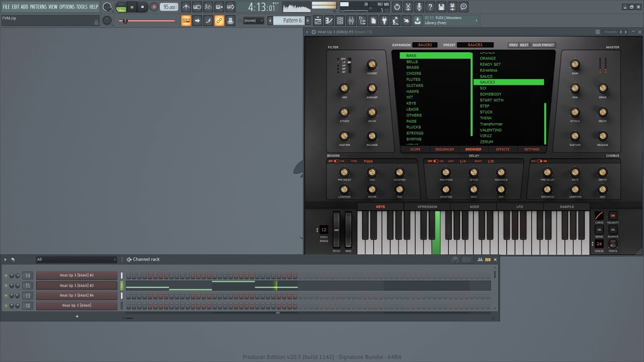
Task: Click the record button
Action: point(154,7)
